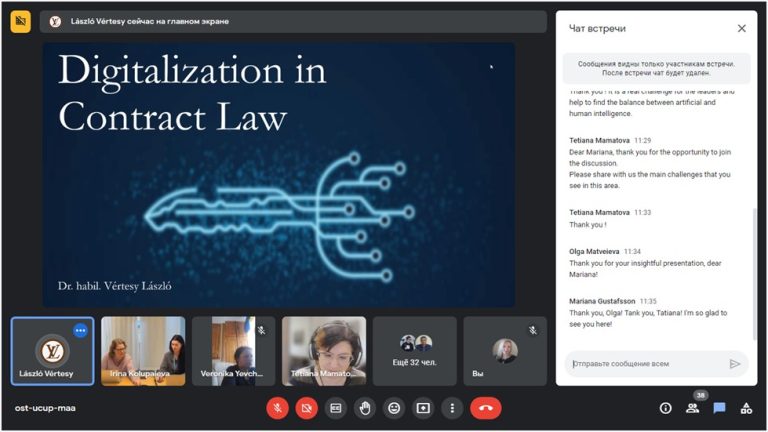The height and width of the screenshot is (432, 768).
Task: Show the participants list
Action: click(x=692, y=408)
